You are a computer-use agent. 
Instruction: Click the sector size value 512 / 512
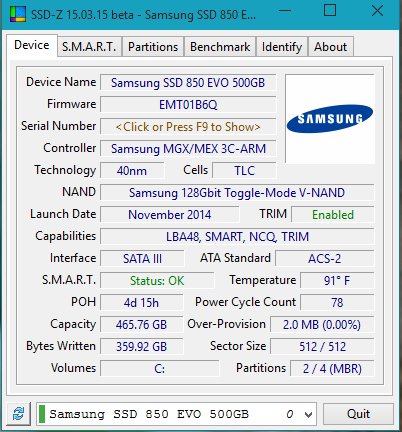point(322,347)
